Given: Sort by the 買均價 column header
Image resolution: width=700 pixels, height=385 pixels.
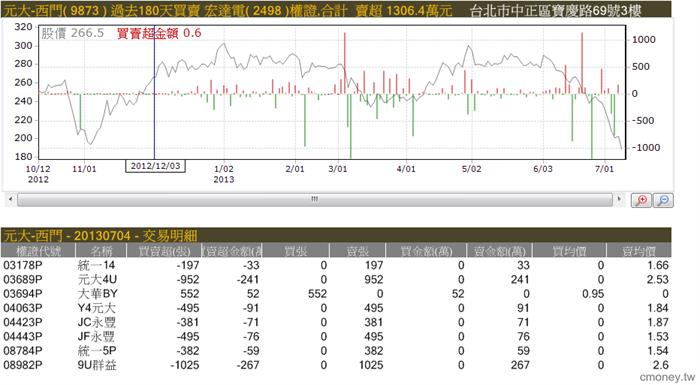Looking at the screenshot, I should (x=570, y=251).
